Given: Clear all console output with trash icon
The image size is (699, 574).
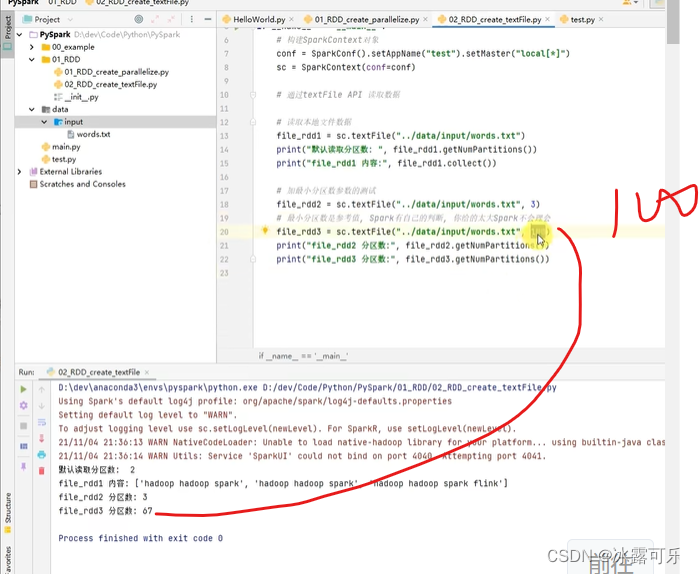Looking at the screenshot, I should click(x=41, y=471).
